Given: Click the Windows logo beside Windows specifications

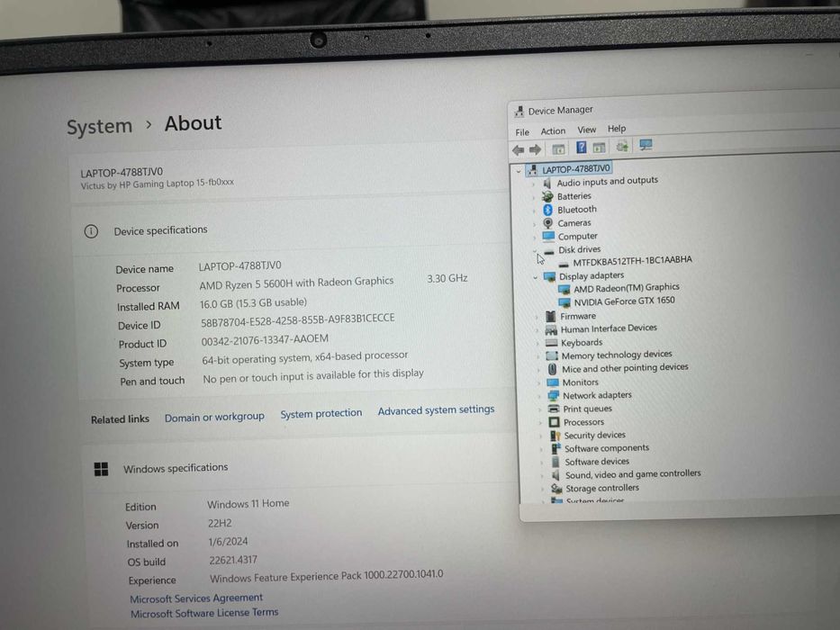Looking at the screenshot, I should click(101, 469).
